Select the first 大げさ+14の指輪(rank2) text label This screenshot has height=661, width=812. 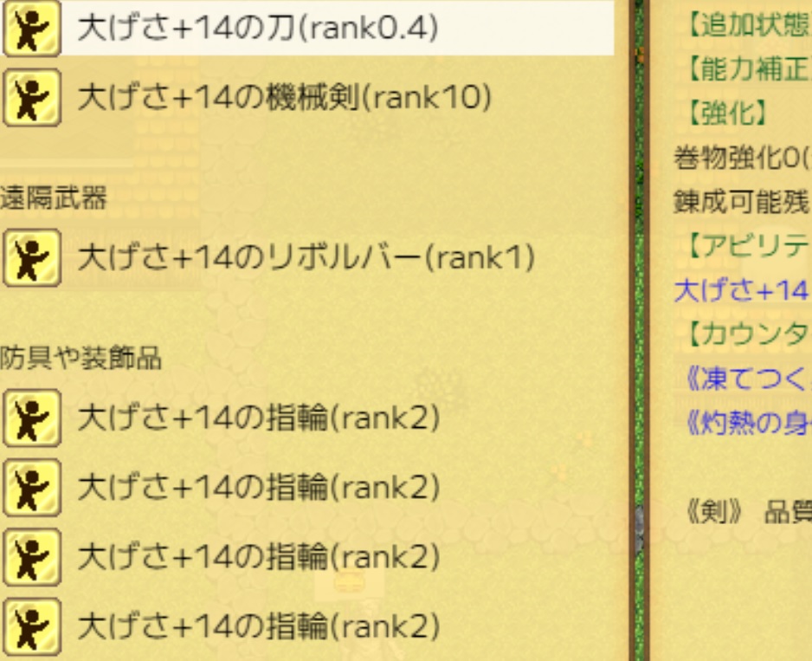tap(258, 418)
